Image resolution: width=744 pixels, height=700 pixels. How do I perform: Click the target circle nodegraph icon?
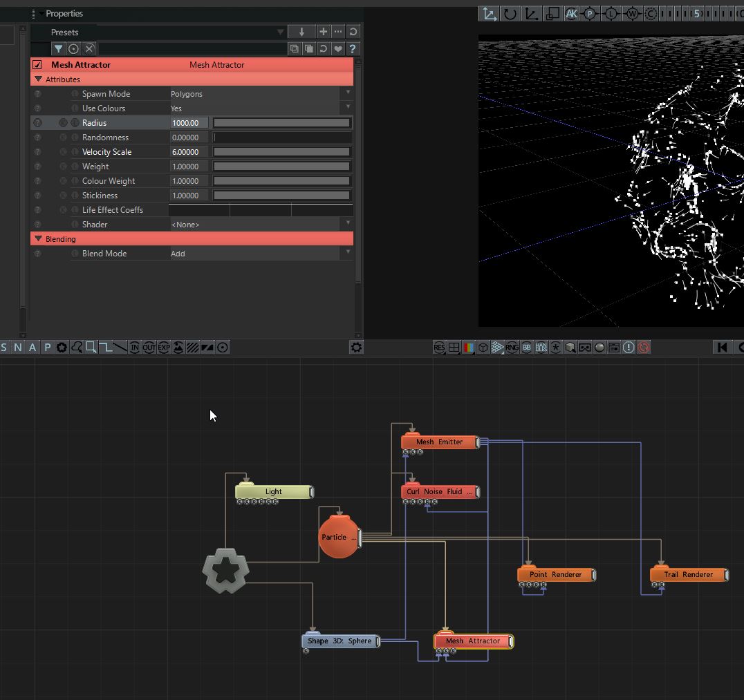(x=223, y=348)
